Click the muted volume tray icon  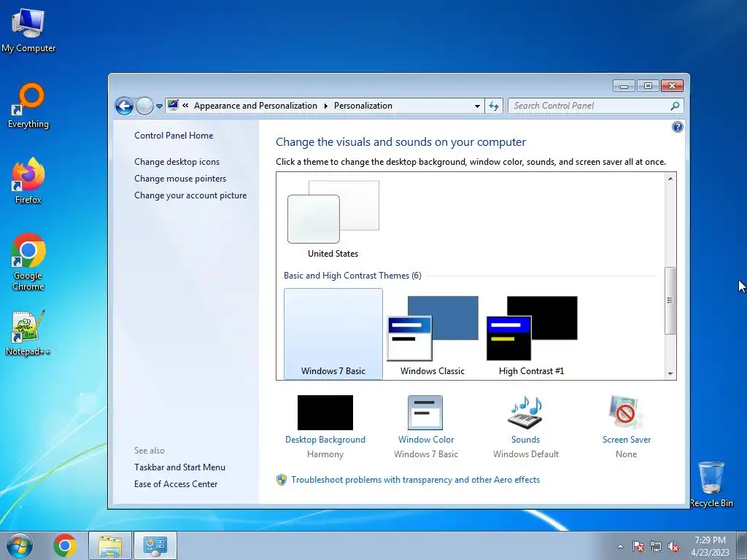(673, 546)
